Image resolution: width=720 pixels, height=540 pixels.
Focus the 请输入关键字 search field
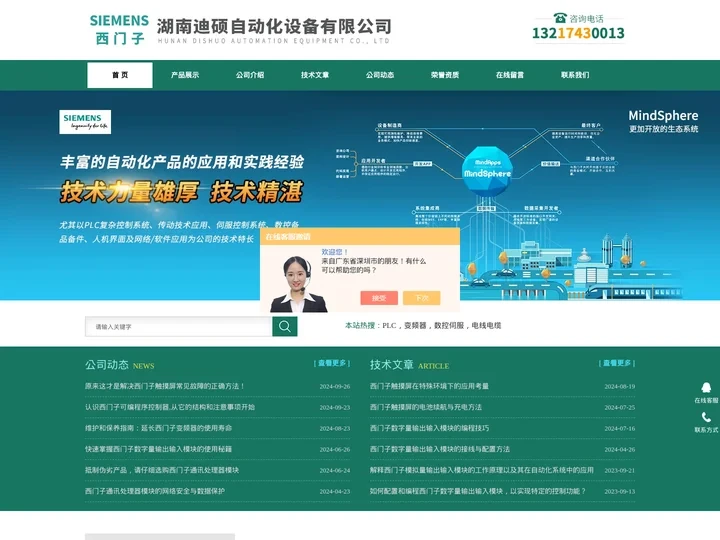pyautogui.click(x=179, y=326)
